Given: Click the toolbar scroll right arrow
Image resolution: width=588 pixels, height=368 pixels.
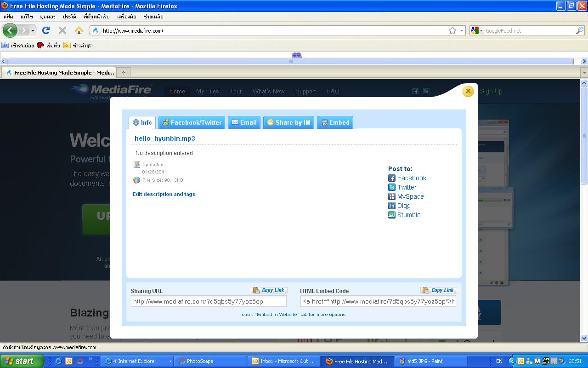Looking at the screenshot, I should coord(584,61).
